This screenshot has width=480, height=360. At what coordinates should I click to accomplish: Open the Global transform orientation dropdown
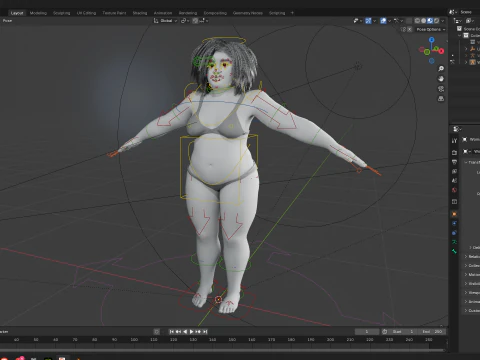click(165, 21)
